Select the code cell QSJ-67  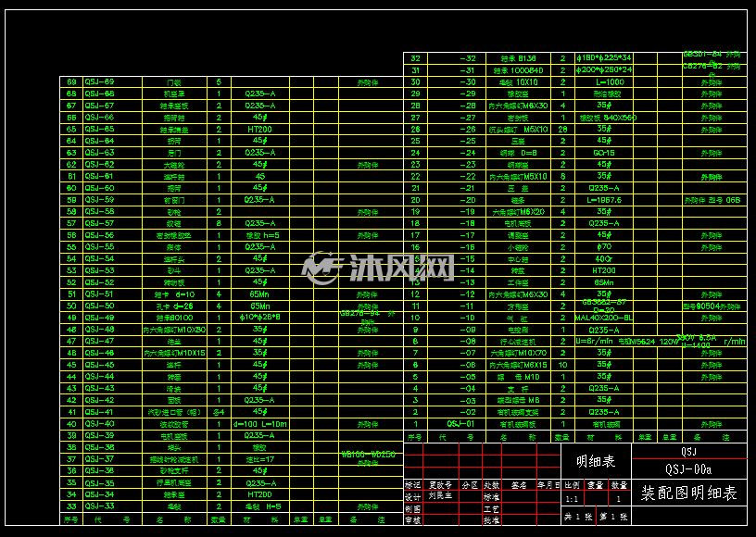click(100, 106)
